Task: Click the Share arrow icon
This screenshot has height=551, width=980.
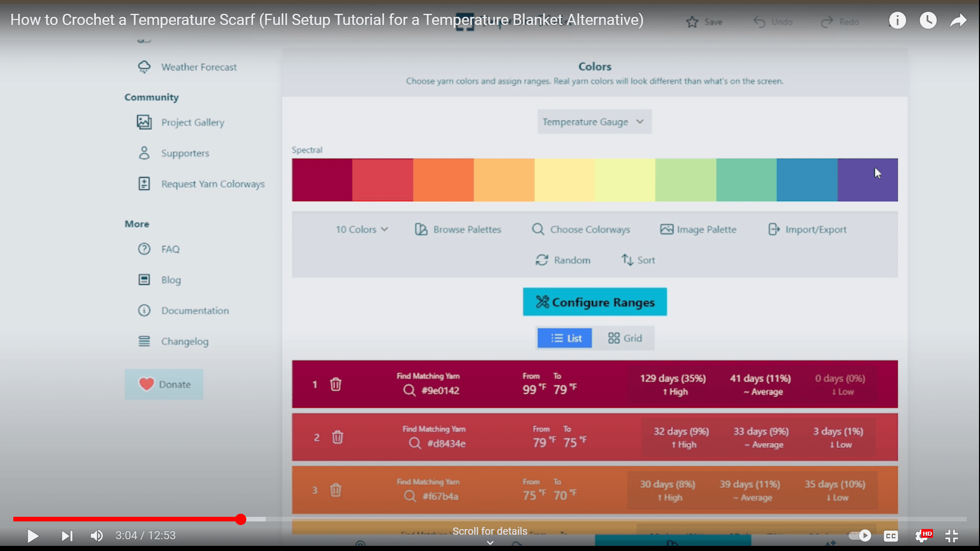Action: (x=958, y=20)
